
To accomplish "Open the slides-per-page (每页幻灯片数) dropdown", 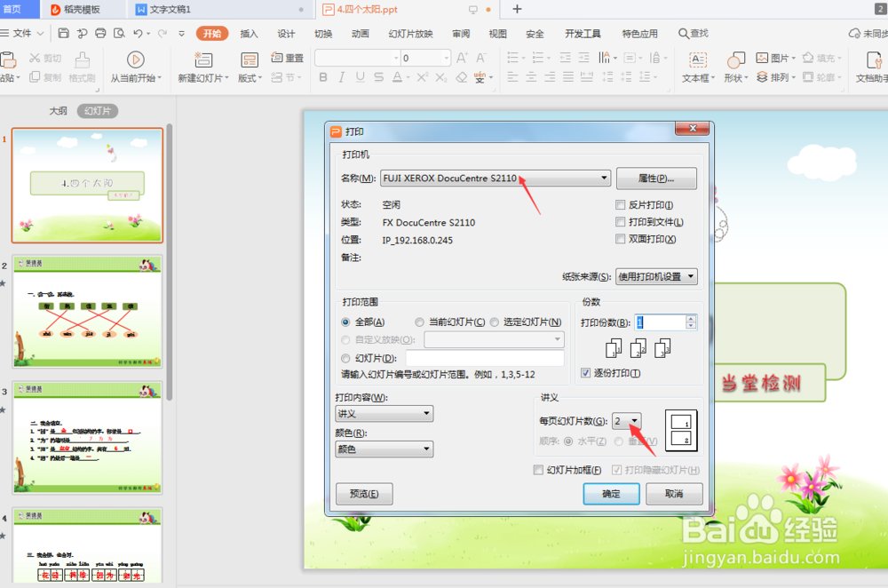I will pos(636,421).
